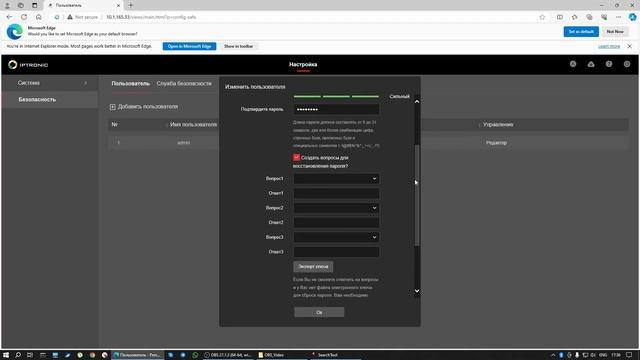
Task: Open the Вопрос3 dropdown
Action: tap(336, 237)
